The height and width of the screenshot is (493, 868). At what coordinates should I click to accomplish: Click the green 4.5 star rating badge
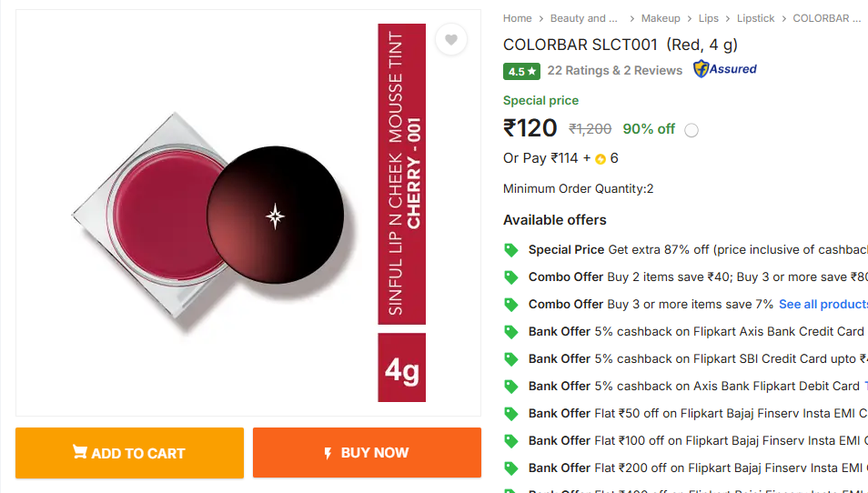522,71
